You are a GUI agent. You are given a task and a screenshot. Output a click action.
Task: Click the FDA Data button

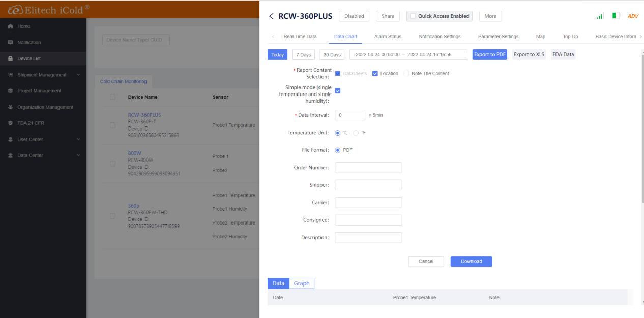(x=563, y=55)
